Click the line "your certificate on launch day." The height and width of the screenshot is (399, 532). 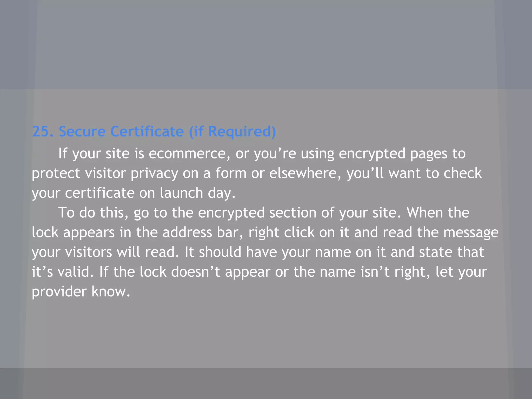coord(134,193)
